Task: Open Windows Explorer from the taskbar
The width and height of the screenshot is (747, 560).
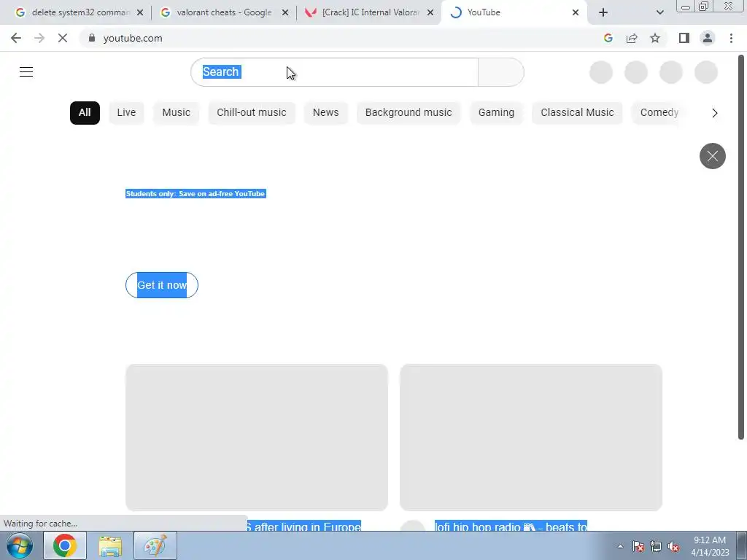Action: [x=110, y=545]
